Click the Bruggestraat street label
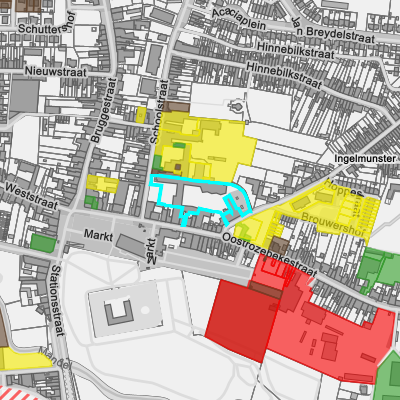 point(104,110)
